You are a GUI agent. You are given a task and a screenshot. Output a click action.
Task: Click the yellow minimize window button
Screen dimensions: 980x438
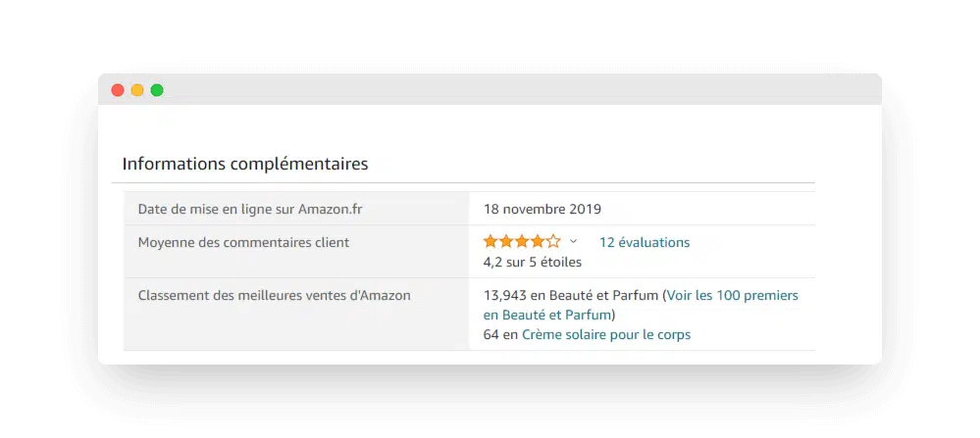137,90
